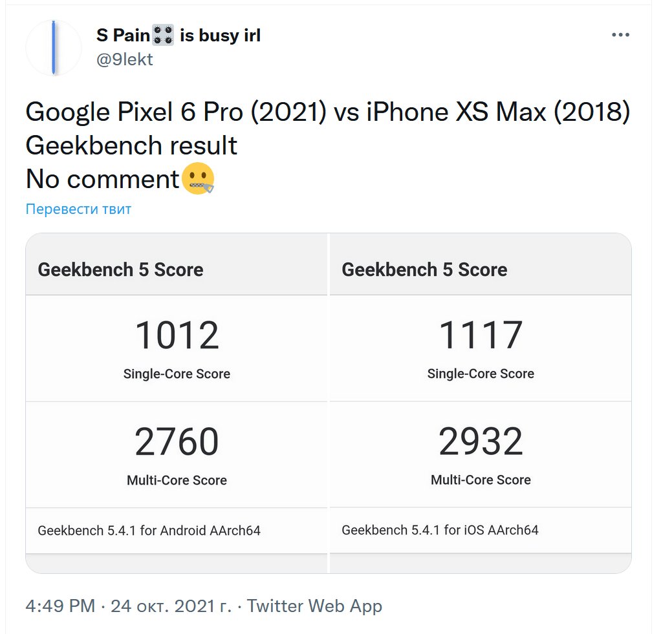The height and width of the screenshot is (634, 672).
Task: Click the Geekbench 5.4.1 for Android AArch64 text
Action: [149, 531]
